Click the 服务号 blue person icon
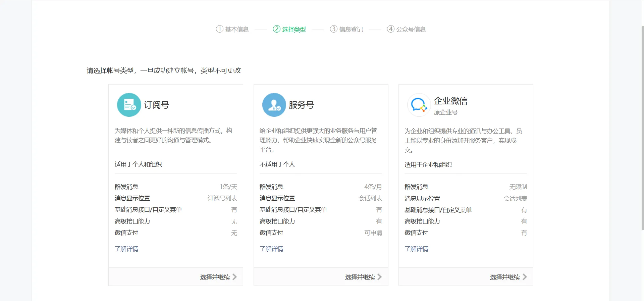Viewport: 644px width, 301px height. (x=274, y=105)
